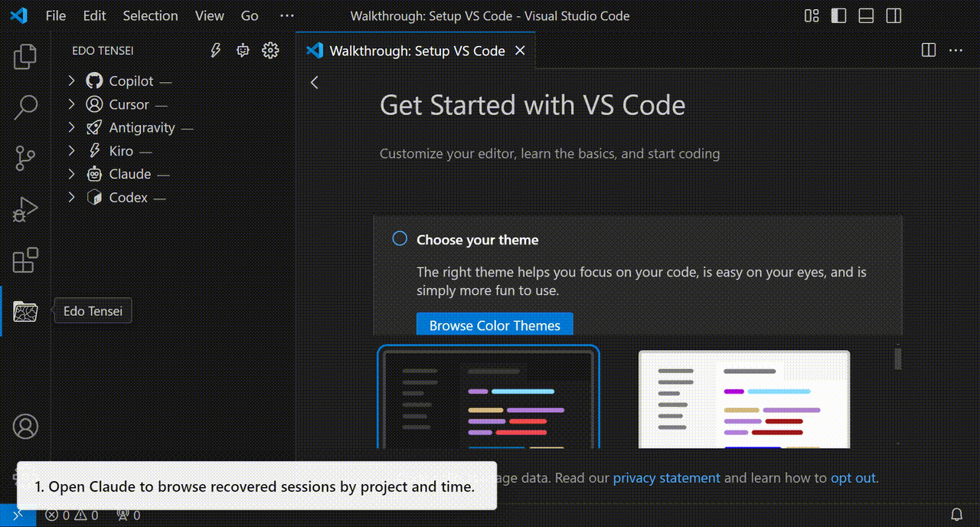Select the Antigravity label in the tree
Viewport: 980px width, 527px height.
pyautogui.click(x=142, y=128)
